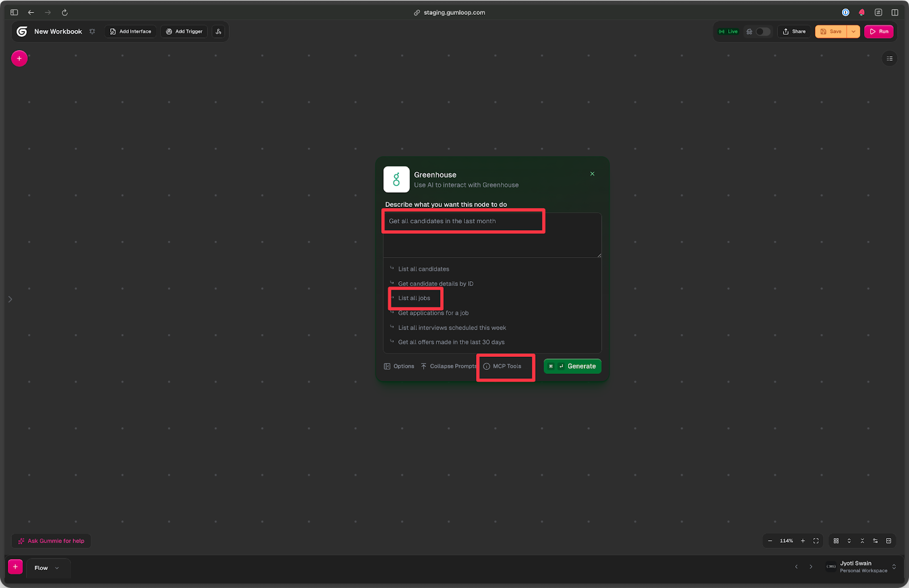Click the Run button
The height and width of the screenshot is (588, 909).
coord(879,32)
